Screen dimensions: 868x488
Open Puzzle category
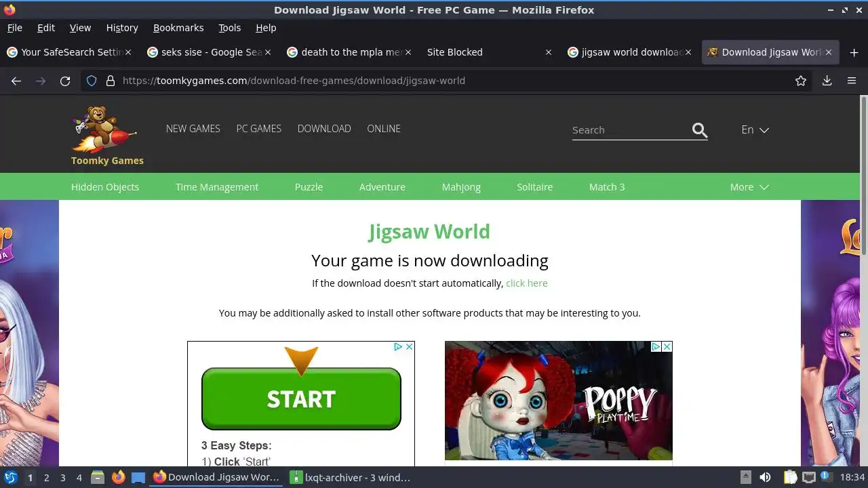point(309,187)
